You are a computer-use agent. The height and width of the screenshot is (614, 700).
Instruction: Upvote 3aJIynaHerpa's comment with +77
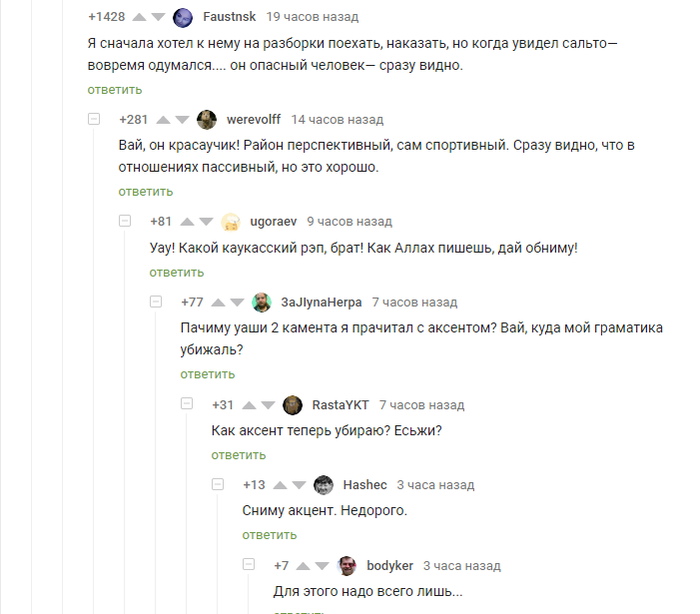coord(218,303)
